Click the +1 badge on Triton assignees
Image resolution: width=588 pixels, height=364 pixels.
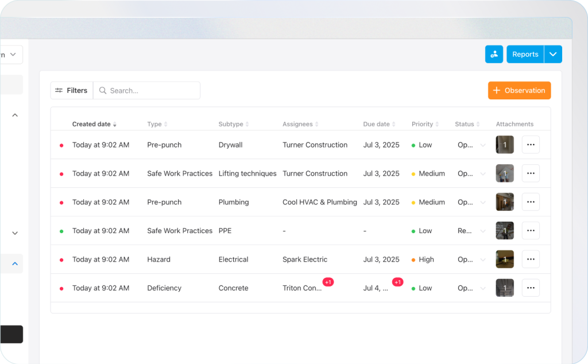point(328,282)
